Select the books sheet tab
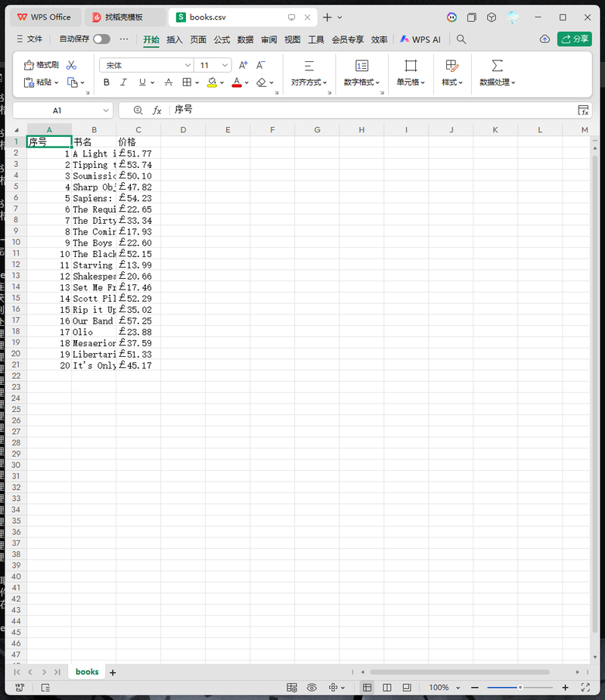Screen dimensions: 605x700 (x=87, y=672)
